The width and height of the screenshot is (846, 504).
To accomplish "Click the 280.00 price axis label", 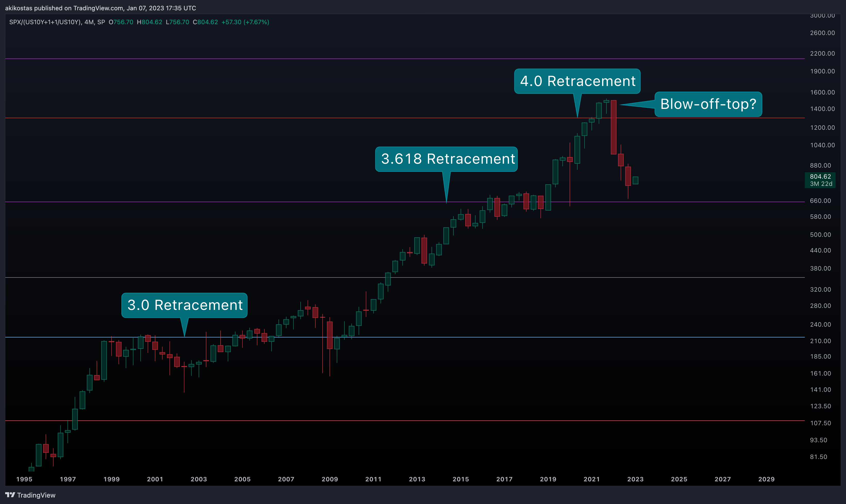I will (820, 306).
